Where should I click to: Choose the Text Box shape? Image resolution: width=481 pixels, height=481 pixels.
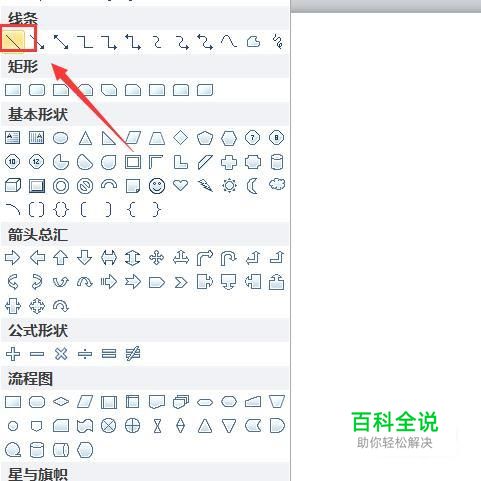tap(13, 138)
